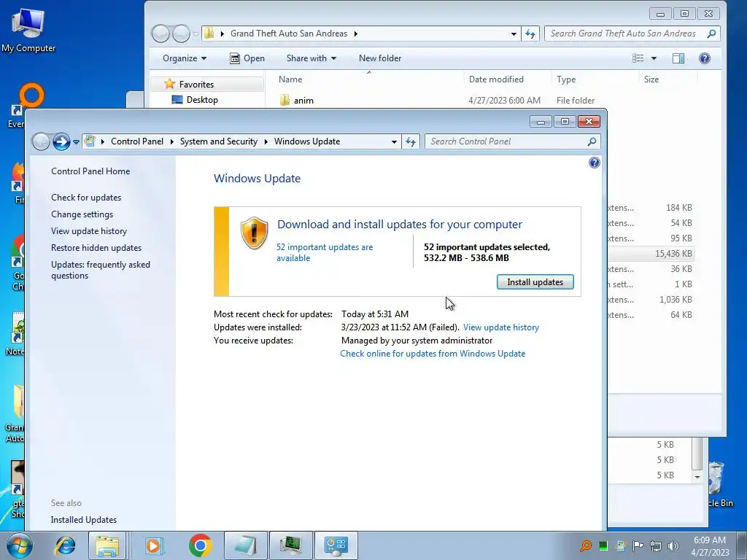Click Open in the Explorer toolbar
Screen dimensions: 747x560
[x=247, y=58]
